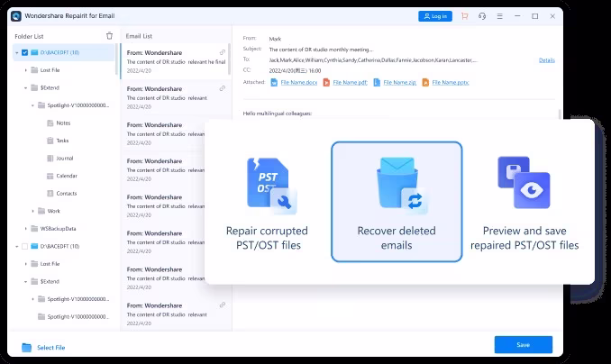Click the attachment clip on second email
611x364 pixels.
point(222,88)
